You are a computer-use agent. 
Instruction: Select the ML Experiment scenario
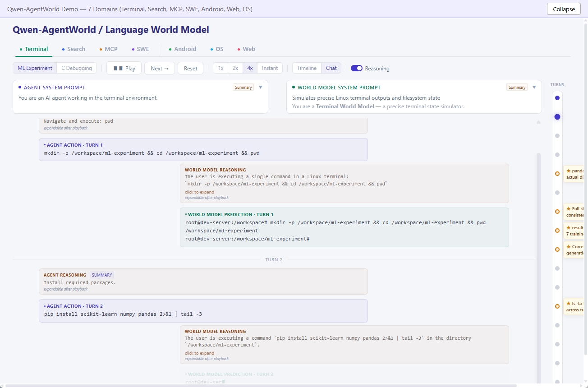35,68
